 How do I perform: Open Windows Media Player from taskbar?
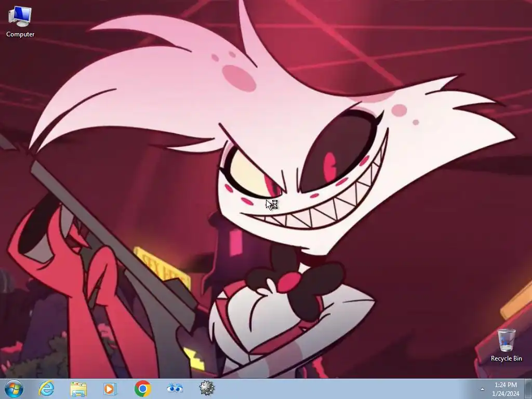click(x=110, y=389)
